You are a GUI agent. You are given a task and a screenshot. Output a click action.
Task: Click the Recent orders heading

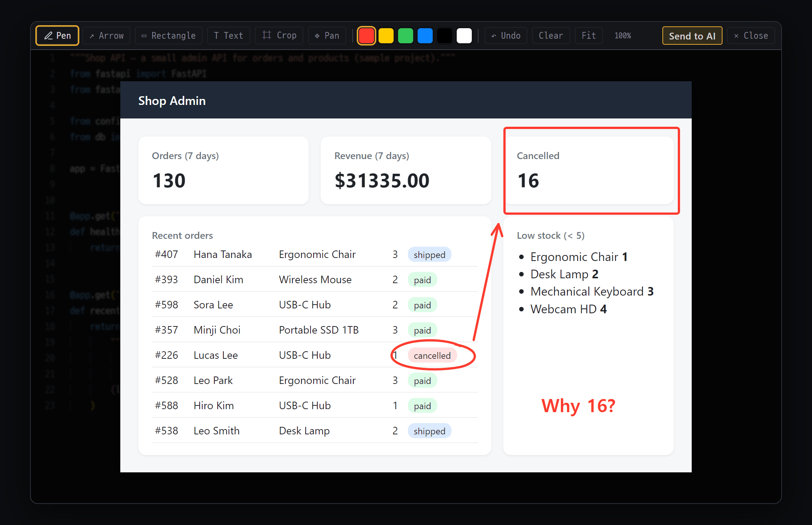pos(182,235)
